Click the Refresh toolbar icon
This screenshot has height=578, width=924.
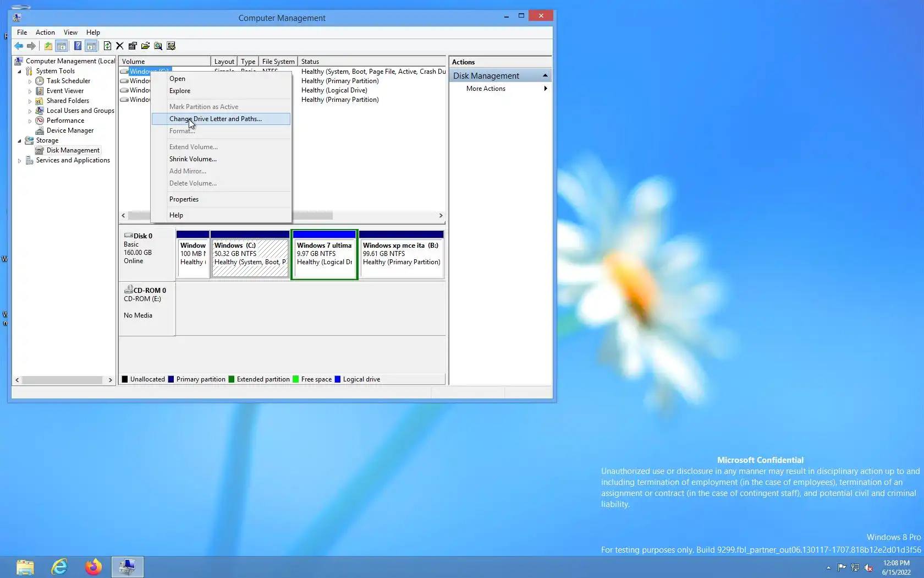(107, 46)
